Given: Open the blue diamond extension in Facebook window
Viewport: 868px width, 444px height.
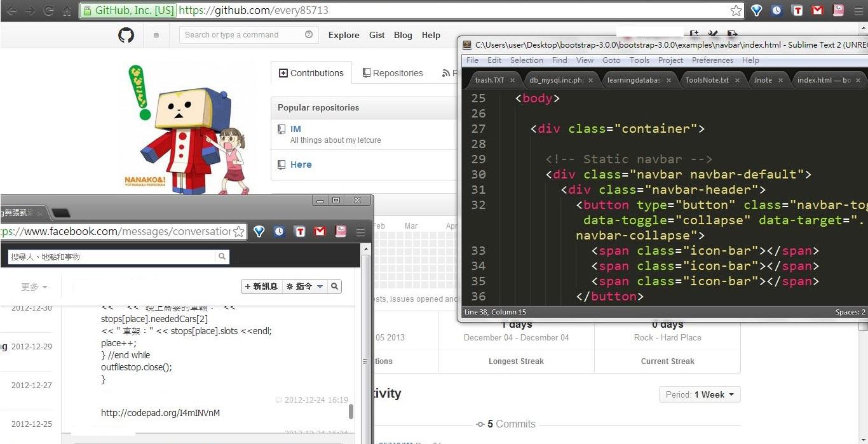Looking at the screenshot, I should point(259,231).
